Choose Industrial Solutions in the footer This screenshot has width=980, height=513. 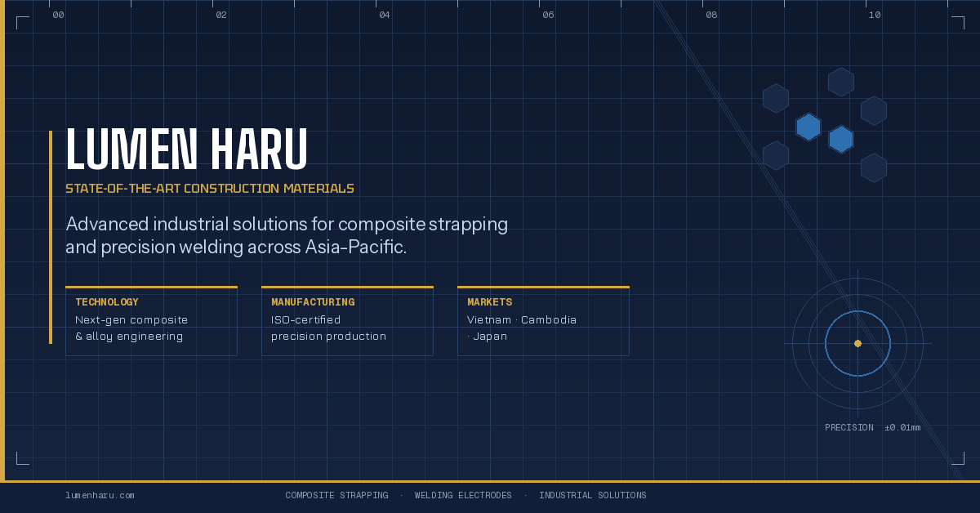pos(592,495)
